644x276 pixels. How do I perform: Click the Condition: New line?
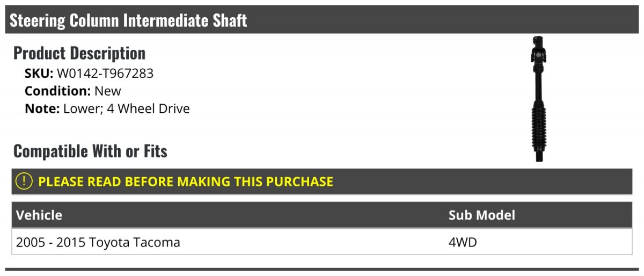coord(73,91)
